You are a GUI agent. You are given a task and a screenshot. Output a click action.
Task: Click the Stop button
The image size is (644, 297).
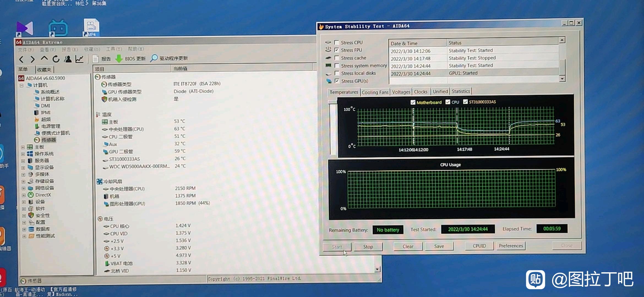(368, 247)
